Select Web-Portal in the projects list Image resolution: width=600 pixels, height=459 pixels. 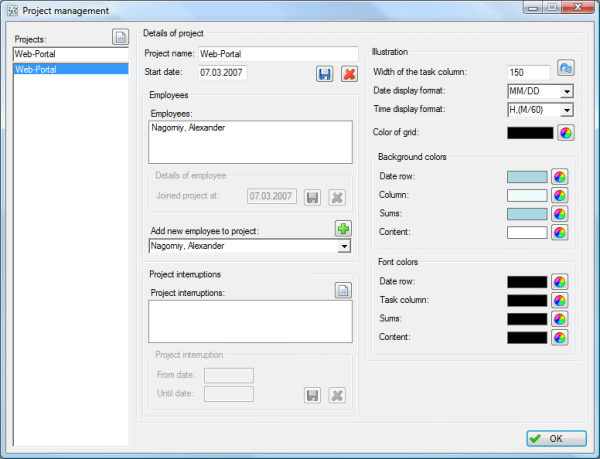[71, 69]
